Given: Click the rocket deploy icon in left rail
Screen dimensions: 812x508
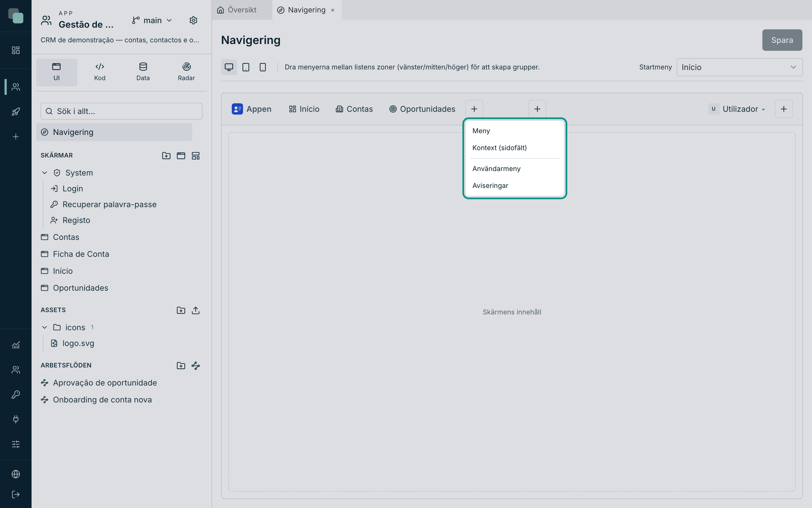Looking at the screenshot, I should pos(16,111).
